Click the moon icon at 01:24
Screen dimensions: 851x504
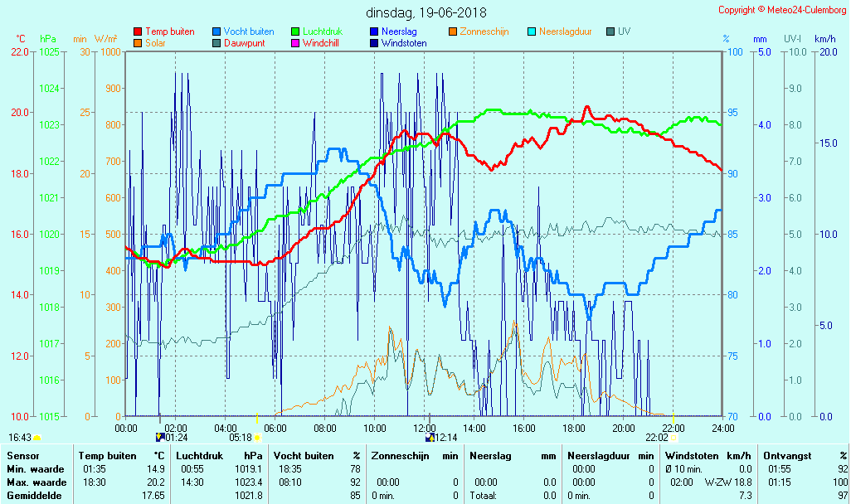tap(160, 437)
